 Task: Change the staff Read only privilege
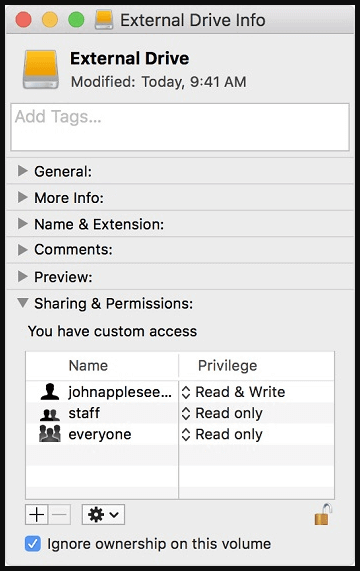pyautogui.click(x=222, y=413)
